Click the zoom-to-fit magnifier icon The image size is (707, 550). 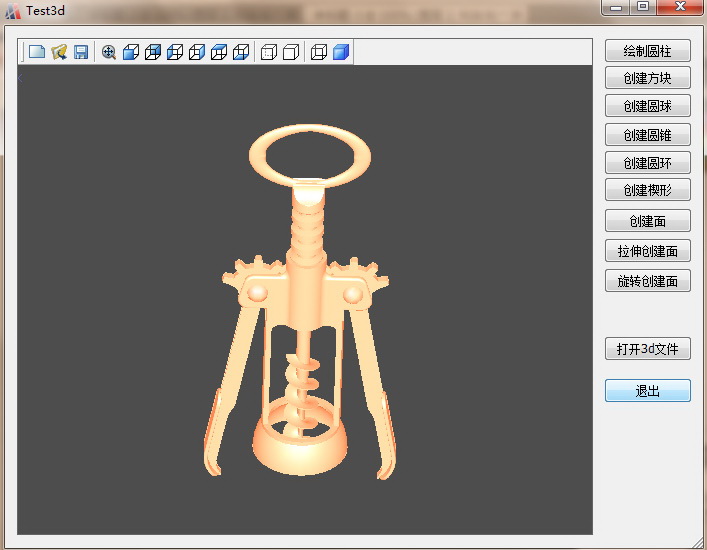(x=109, y=52)
